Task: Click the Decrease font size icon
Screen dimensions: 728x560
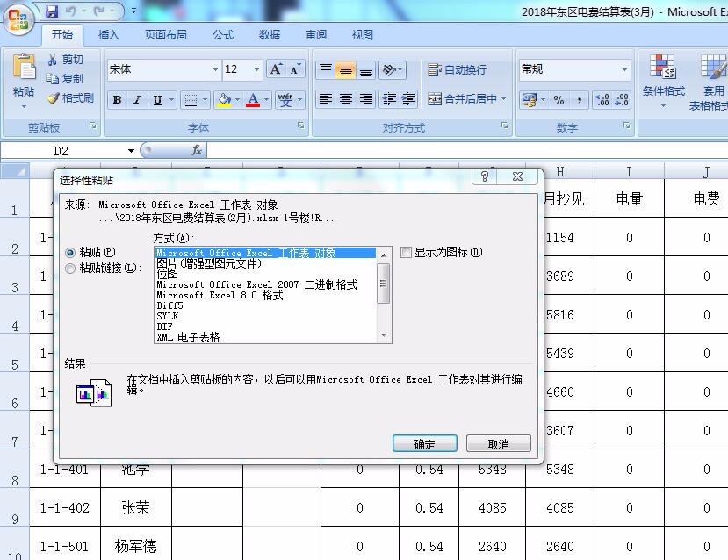Action: point(295,69)
